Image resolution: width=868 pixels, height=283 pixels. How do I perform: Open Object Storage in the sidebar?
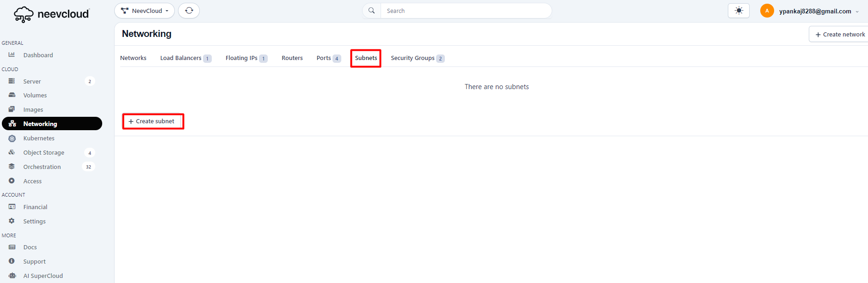tap(43, 153)
